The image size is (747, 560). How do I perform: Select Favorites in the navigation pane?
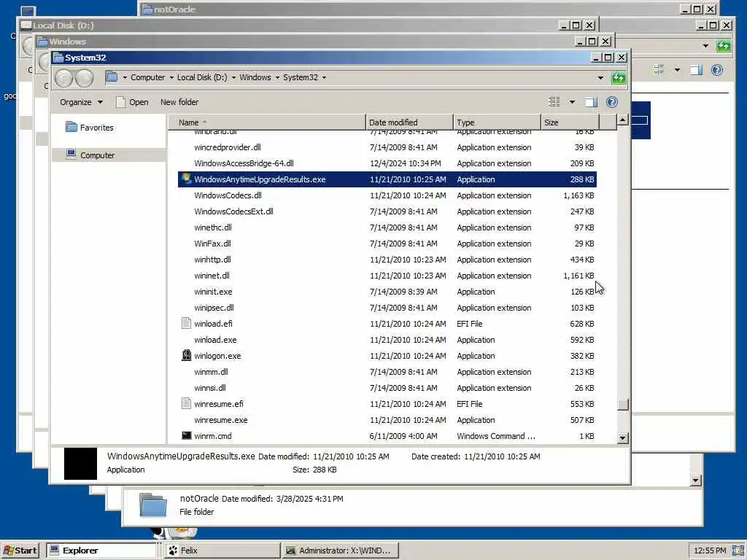[x=97, y=127]
